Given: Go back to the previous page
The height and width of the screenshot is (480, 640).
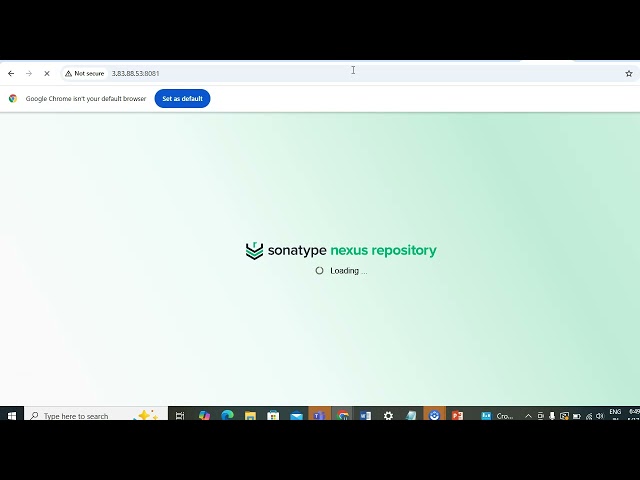Looking at the screenshot, I should click(11, 73).
